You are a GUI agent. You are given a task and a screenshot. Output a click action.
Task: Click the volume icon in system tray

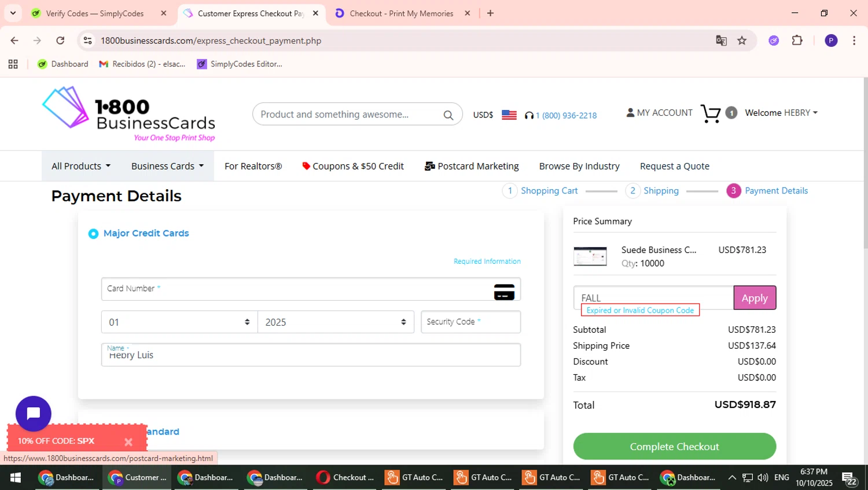[x=763, y=477]
